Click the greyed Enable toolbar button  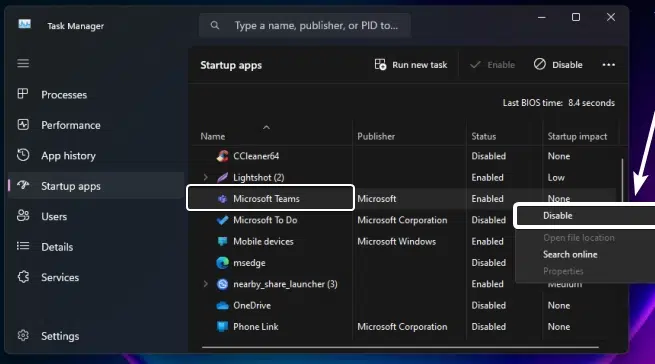click(x=493, y=65)
